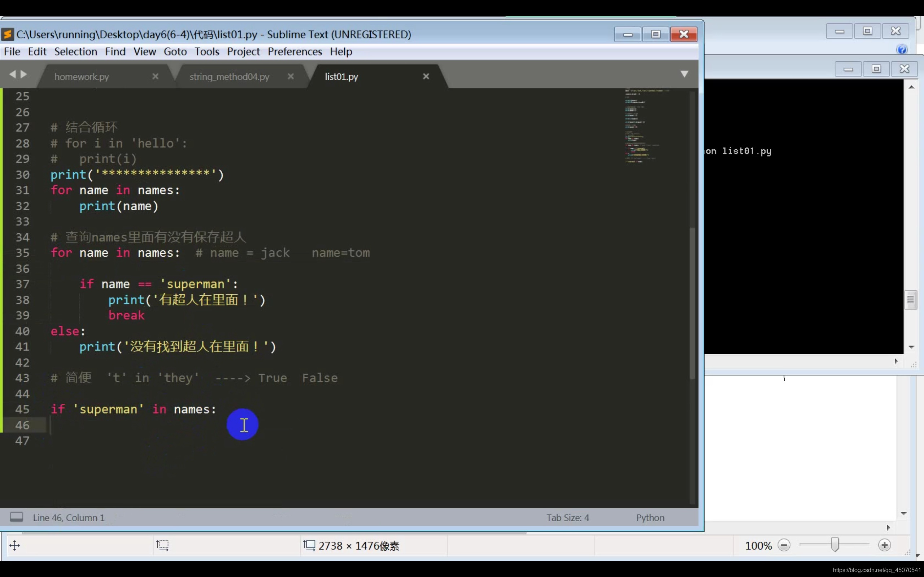Click the zoom slider handle
Image resolution: width=924 pixels, height=577 pixels.
(834, 545)
